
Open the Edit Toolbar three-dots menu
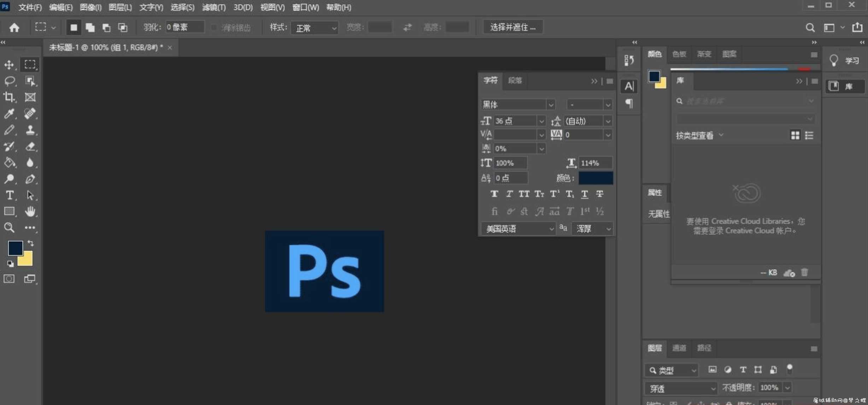(x=30, y=228)
